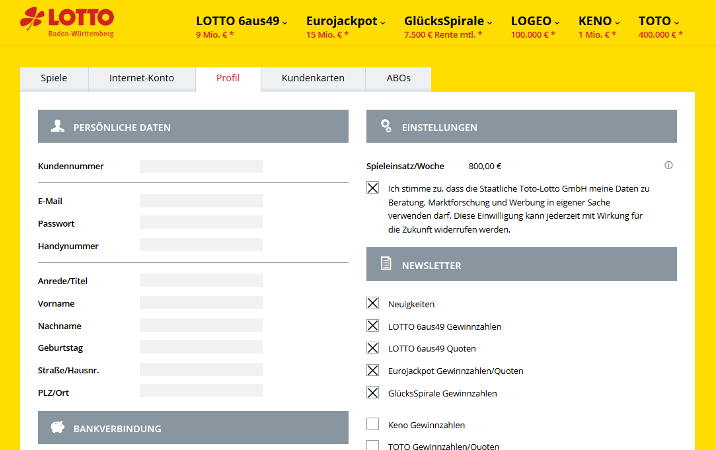Viewport: 716px width, 450px height.
Task: Expand the GlücksSpirale menu
Action: pos(448,21)
